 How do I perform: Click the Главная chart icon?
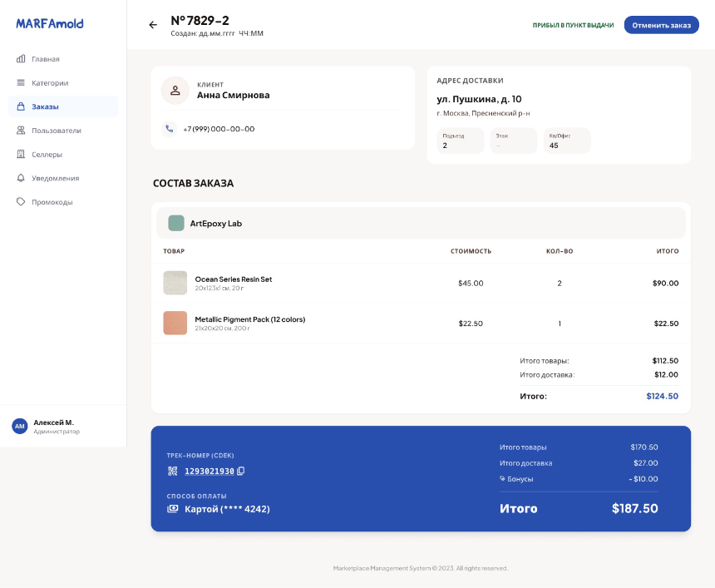(x=21, y=58)
